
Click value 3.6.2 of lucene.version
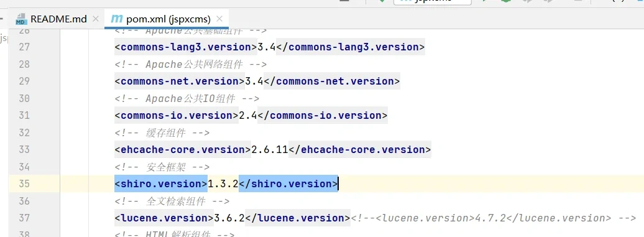click(229, 218)
